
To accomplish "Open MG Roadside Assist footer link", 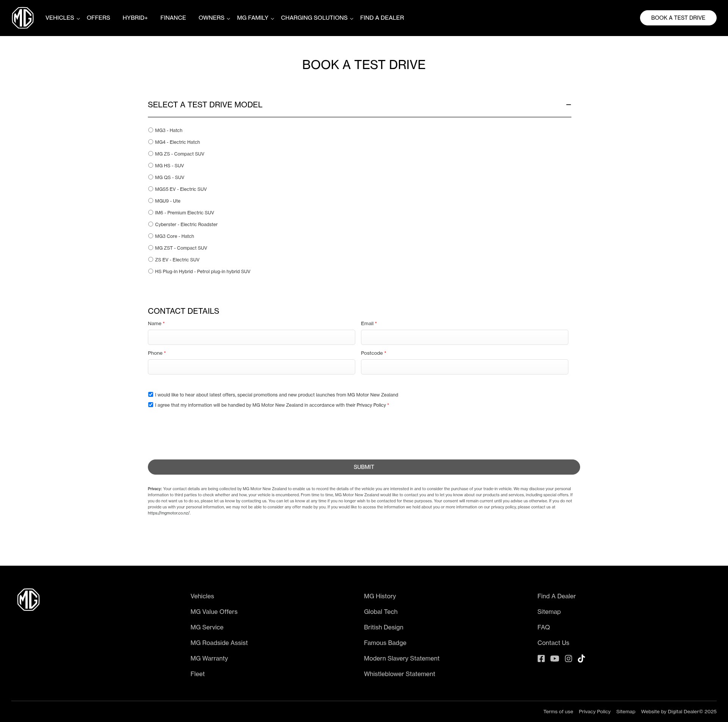I will tap(219, 643).
